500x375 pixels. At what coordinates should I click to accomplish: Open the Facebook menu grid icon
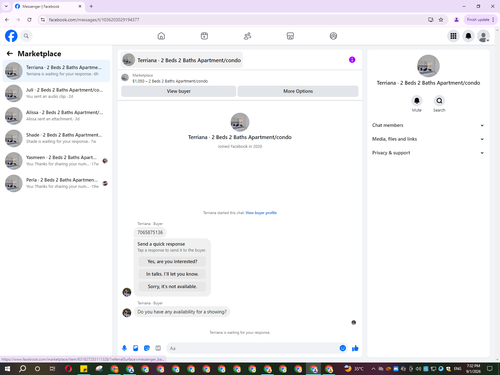453,36
